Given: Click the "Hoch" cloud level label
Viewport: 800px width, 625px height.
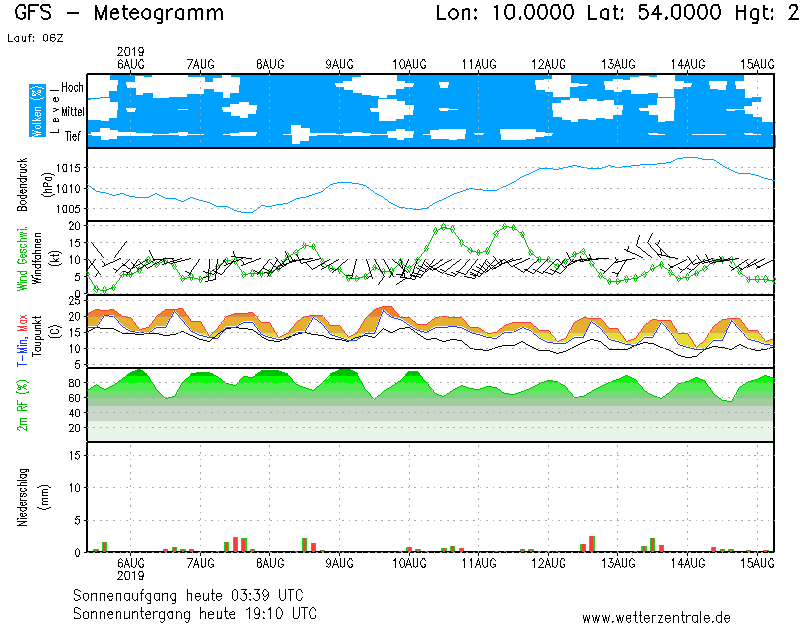Looking at the screenshot, I should point(72,88).
